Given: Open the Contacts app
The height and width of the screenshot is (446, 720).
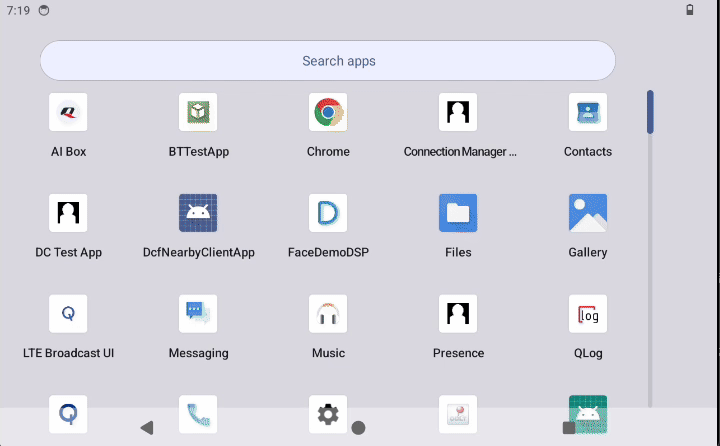Looking at the screenshot, I should 588,113.
